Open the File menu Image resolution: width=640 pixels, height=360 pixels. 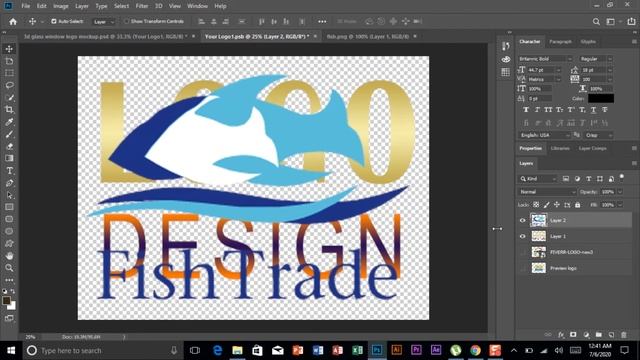tap(26, 6)
